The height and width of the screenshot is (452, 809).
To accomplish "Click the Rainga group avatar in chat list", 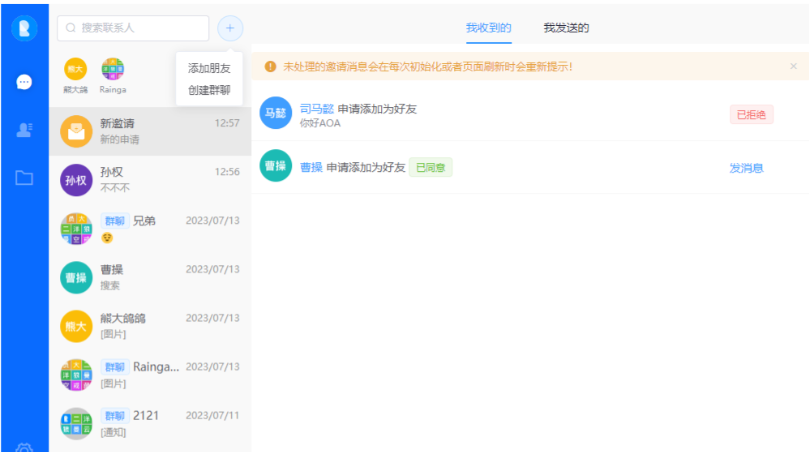I will [x=76, y=375].
